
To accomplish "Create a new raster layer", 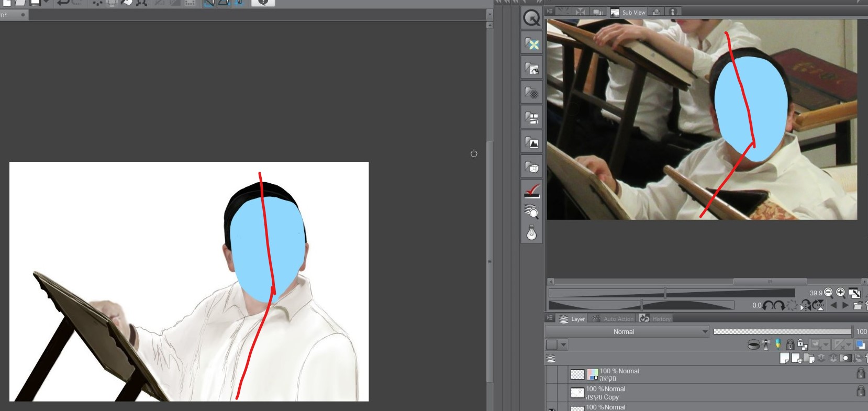I will [x=784, y=358].
